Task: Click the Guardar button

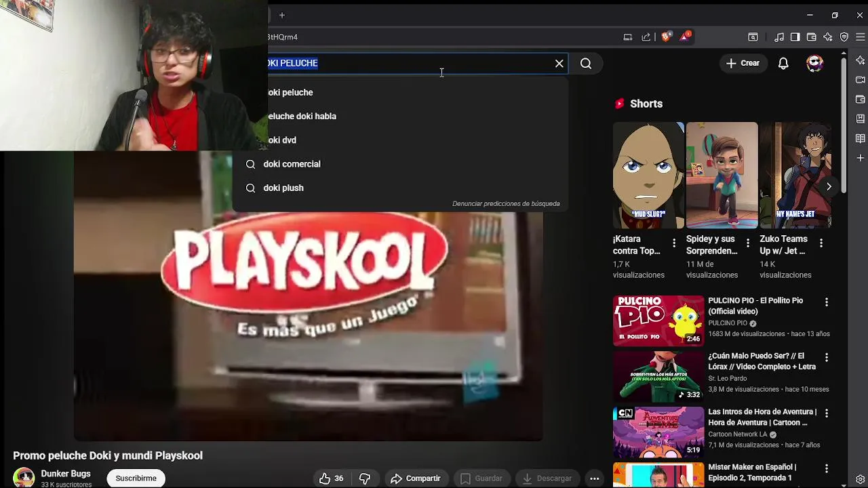Action: coord(481,479)
